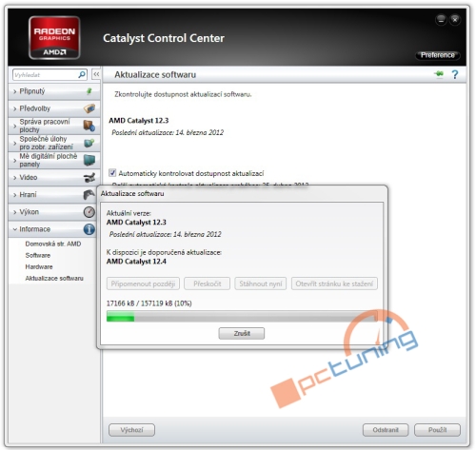Select the Software item under Informace

click(38, 255)
